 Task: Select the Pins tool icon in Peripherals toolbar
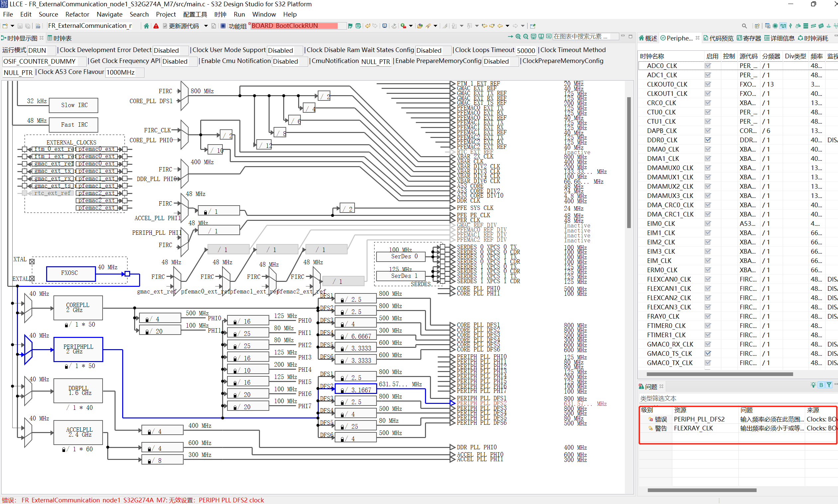[775, 26]
